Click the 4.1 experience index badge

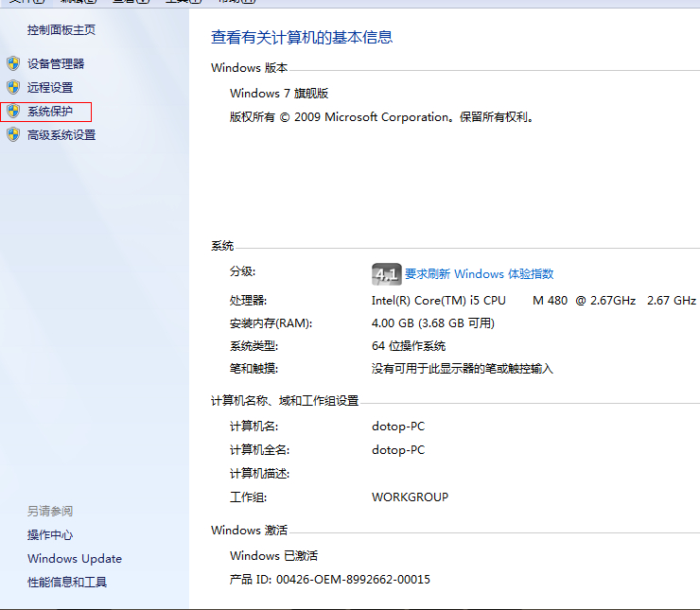pos(386,274)
